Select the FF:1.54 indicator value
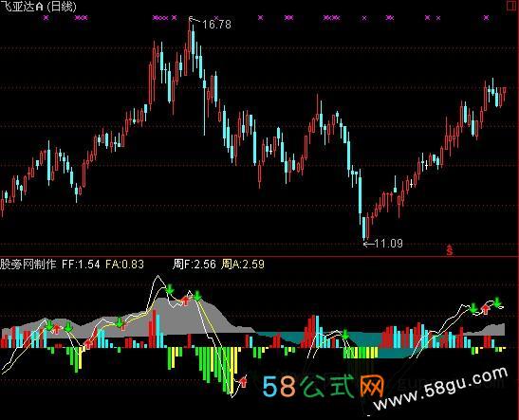The image size is (519, 420). pyautogui.click(x=81, y=265)
